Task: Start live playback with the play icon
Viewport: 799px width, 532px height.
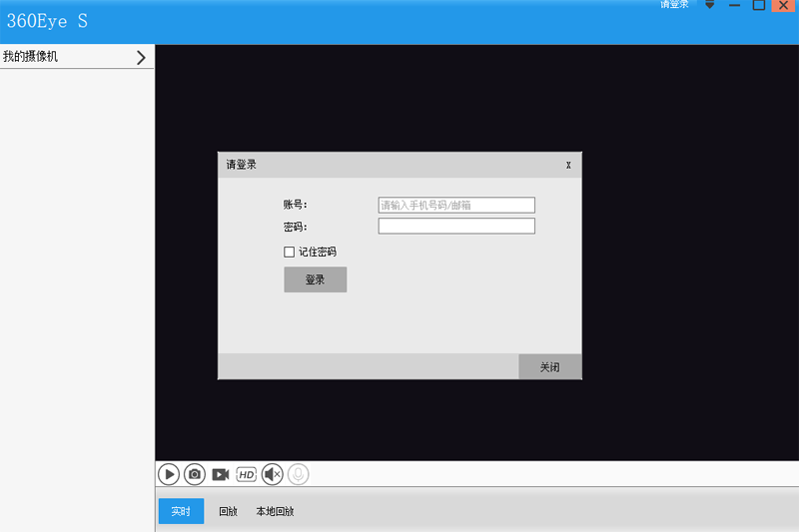Action: coord(169,474)
